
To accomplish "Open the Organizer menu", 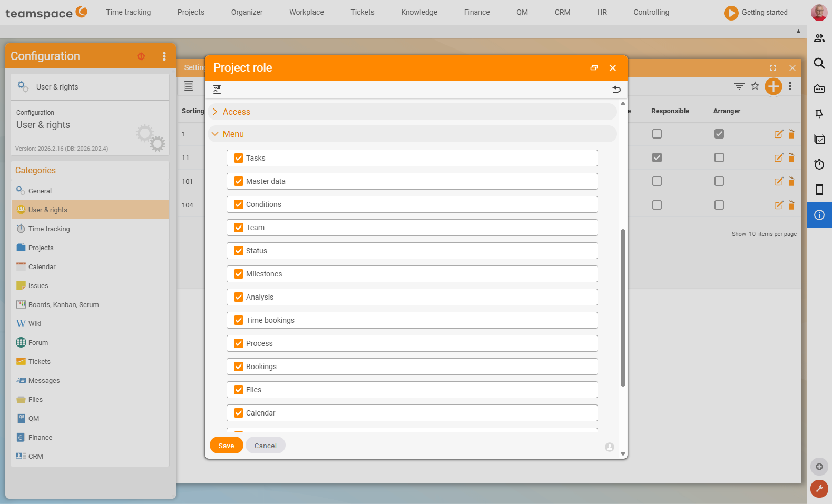I will pos(247,12).
